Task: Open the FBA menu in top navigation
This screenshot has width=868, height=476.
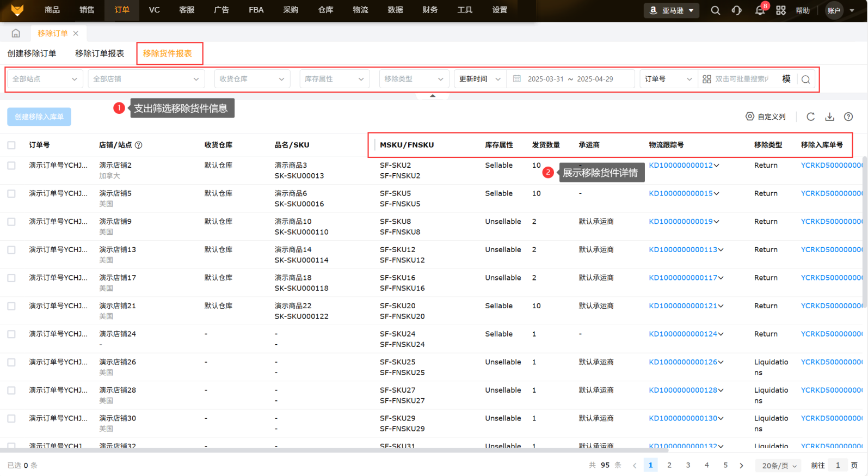Action: [x=256, y=10]
